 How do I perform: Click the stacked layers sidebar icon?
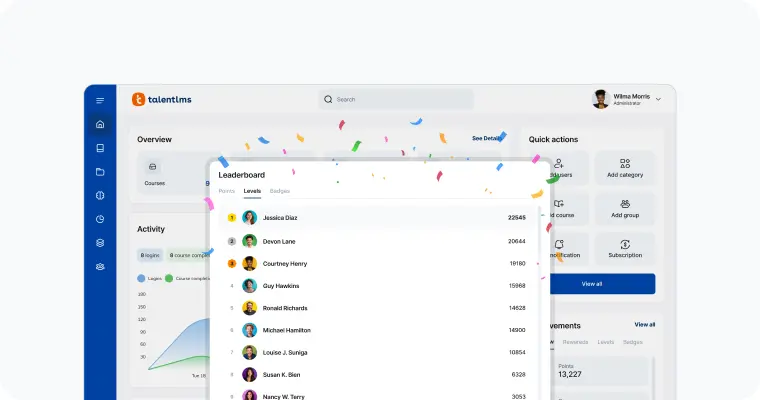click(x=100, y=243)
